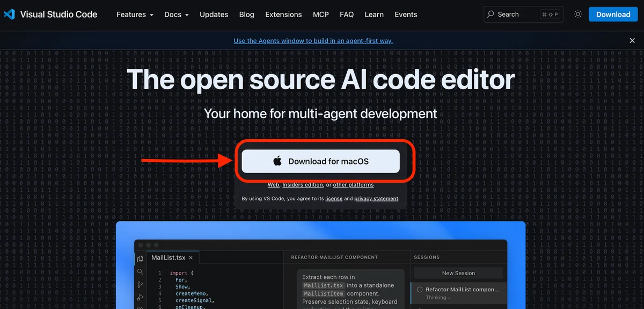The height and width of the screenshot is (309, 644).
Task: Read the VS Code license link
Action: pos(334,199)
